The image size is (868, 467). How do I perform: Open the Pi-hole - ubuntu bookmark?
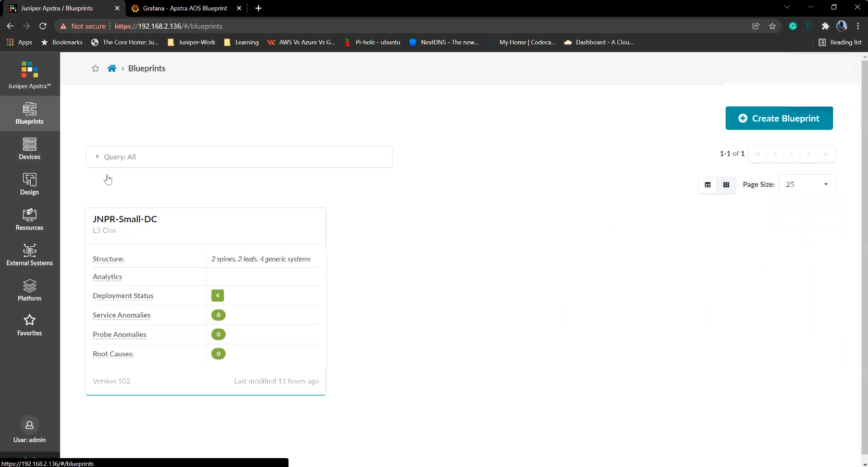pyautogui.click(x=372, y=42)
